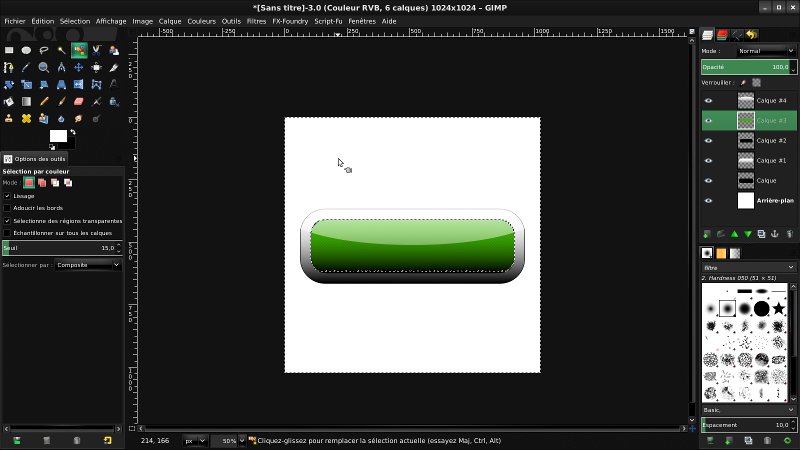
Task: Toggle the Lissage checkbox
Action: pos(7,196)
